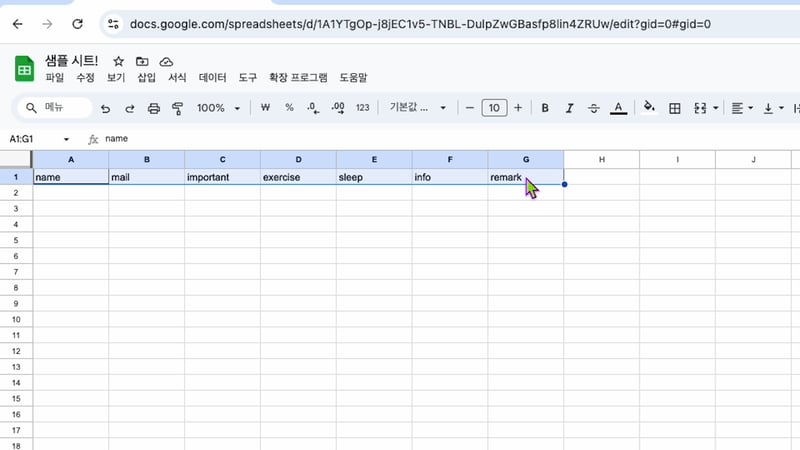The height and width of the screenshot is (450, 800).
Task: Click the browser forward arrow
Action: point(47,24)
